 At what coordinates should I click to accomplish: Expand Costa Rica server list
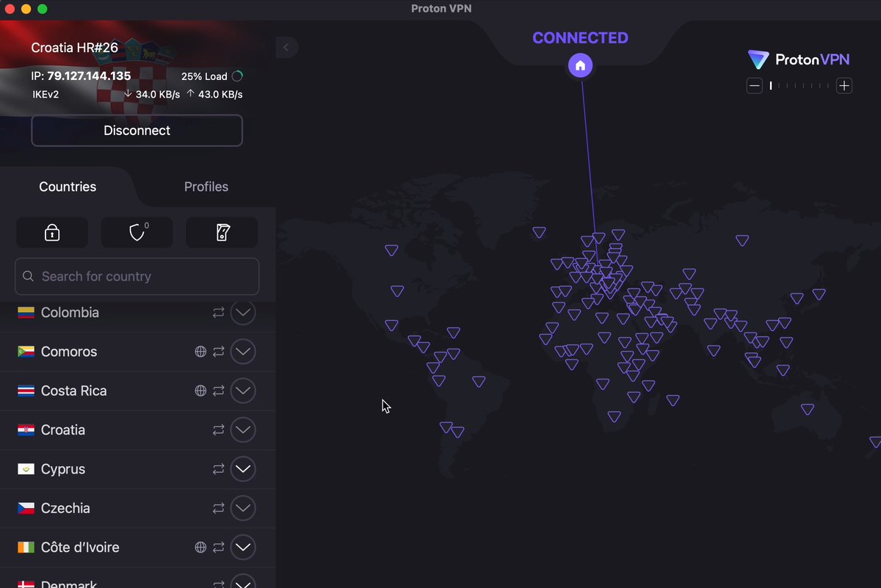pos(243,391)
